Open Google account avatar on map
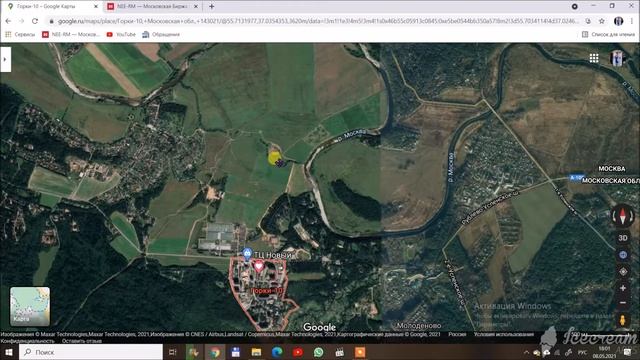 (617, 58)
